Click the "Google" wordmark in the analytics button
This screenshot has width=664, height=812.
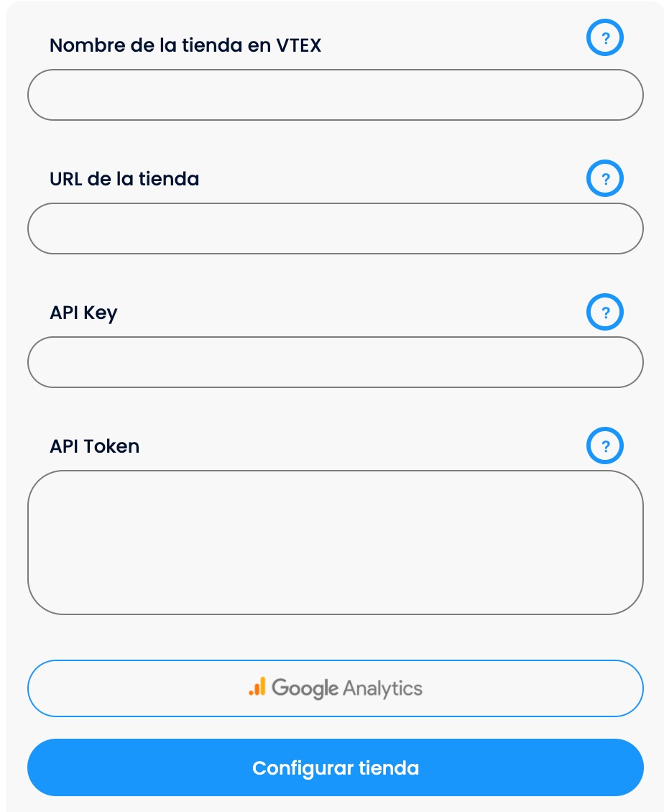point(305,688)
